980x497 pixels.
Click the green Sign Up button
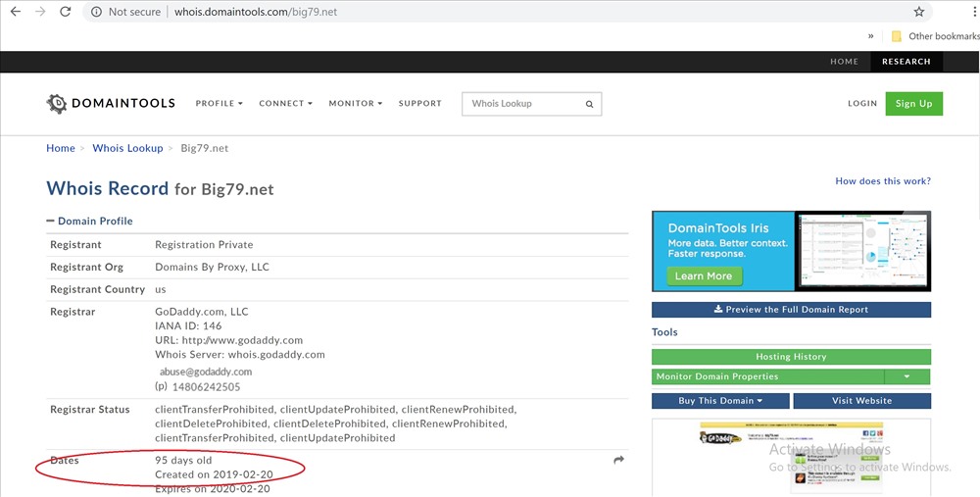(913, 104)
